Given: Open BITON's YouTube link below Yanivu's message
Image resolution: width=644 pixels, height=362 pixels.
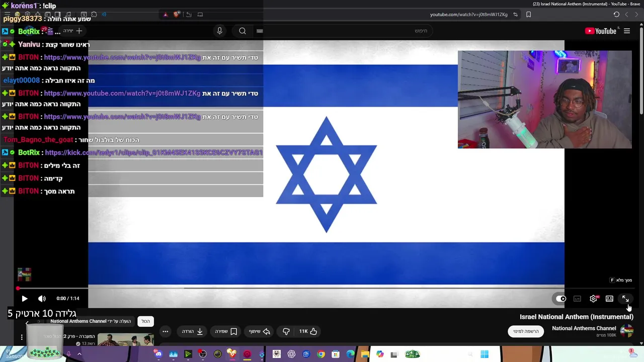Looking at the screenshot, I should coord(122,57).
